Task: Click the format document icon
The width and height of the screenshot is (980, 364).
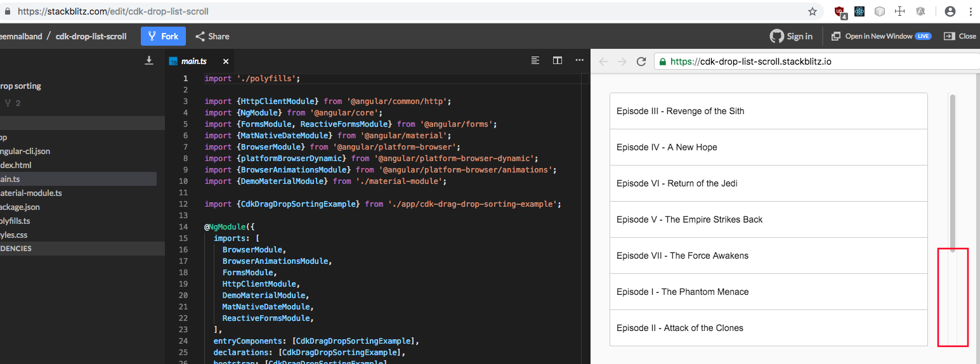Action: coord(535,60)
